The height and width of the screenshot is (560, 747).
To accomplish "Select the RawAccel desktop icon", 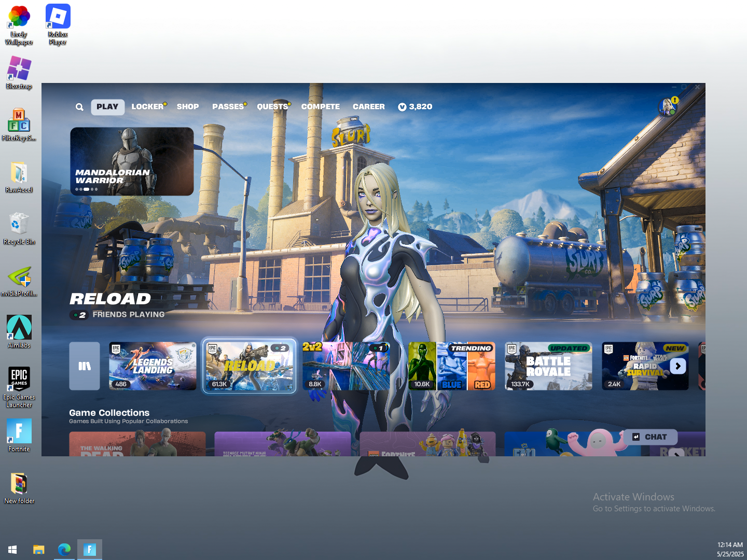I will (x=19, y=177).
